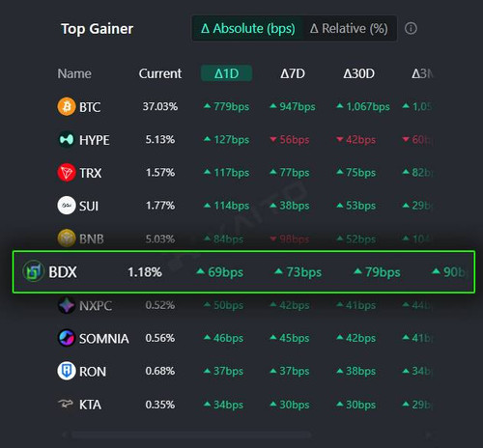Open the NXPC token row

[x=244, y=305]
